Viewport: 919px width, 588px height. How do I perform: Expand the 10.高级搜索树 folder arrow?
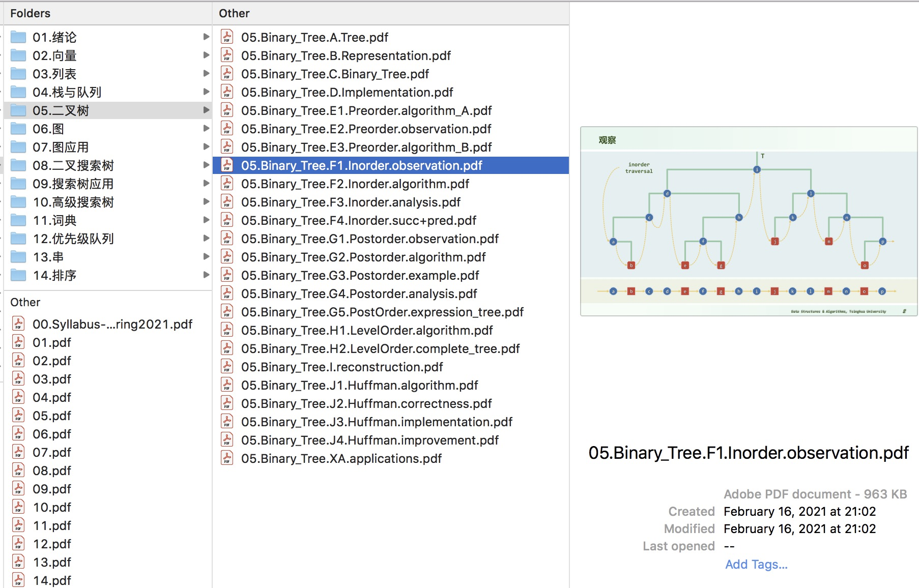click(206, 201)
